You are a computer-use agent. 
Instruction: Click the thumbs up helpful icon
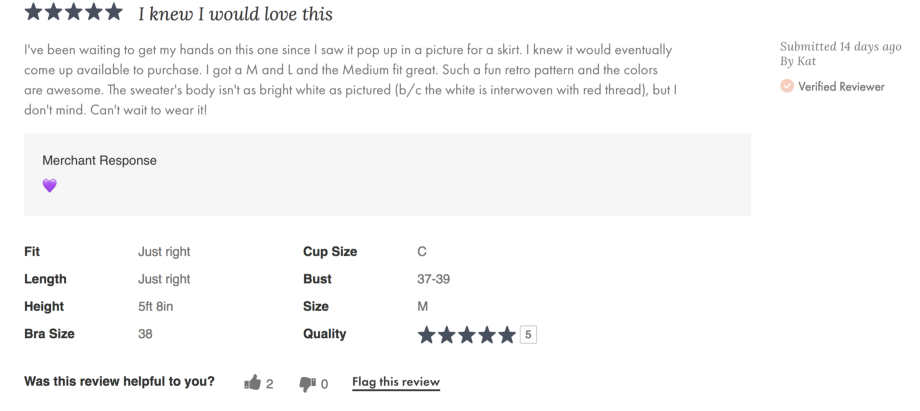click(252, 383)
